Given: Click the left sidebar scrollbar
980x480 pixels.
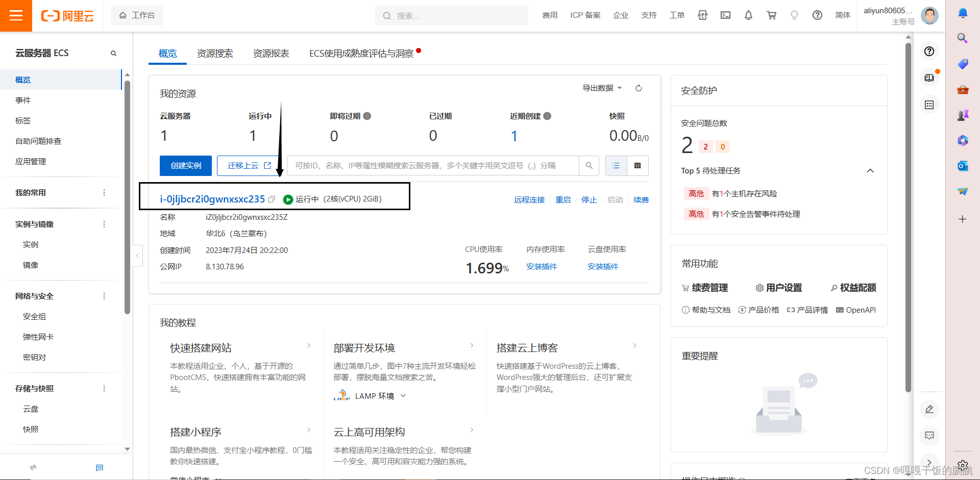Looking at the screenshot, I should pyautogui.click(x=127, y=197).
